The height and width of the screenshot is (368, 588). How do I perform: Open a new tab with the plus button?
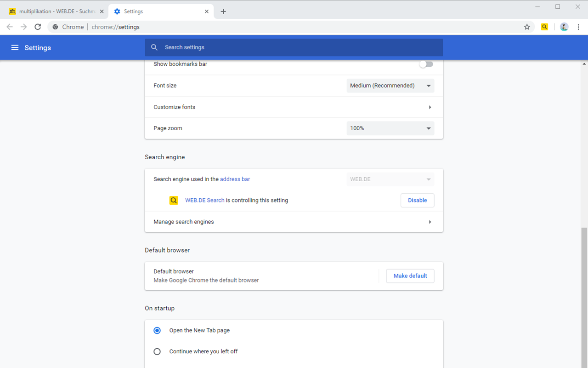click(x=223, y=11)
